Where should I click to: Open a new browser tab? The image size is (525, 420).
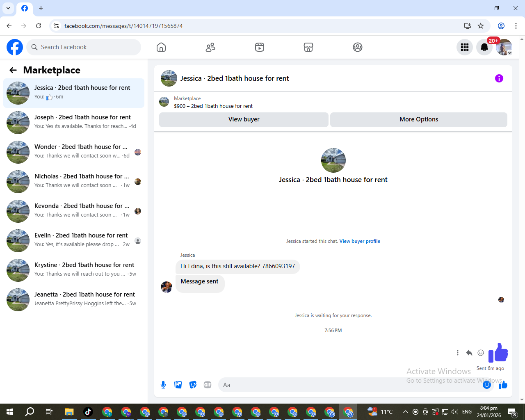tap(41, 8)
